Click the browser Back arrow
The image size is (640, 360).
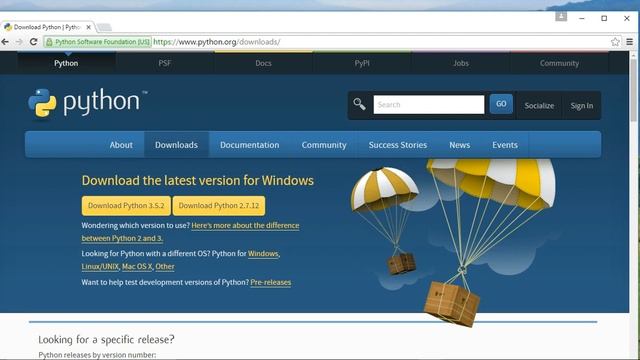point(5,42)
